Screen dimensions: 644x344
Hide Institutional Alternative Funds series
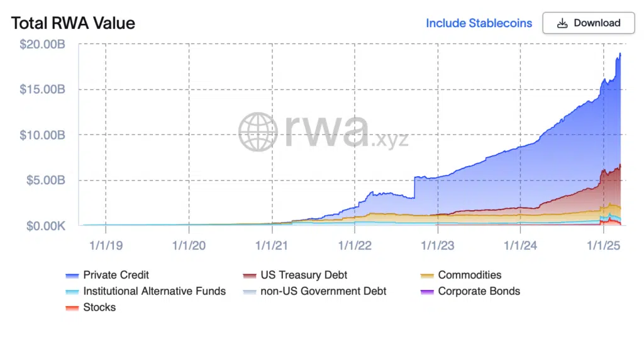point(154,291)
